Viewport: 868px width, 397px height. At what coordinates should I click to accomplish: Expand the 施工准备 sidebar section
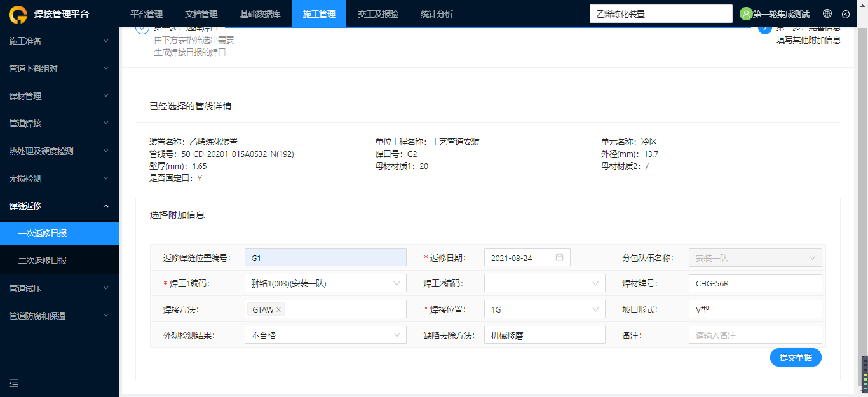click(59, 41)
